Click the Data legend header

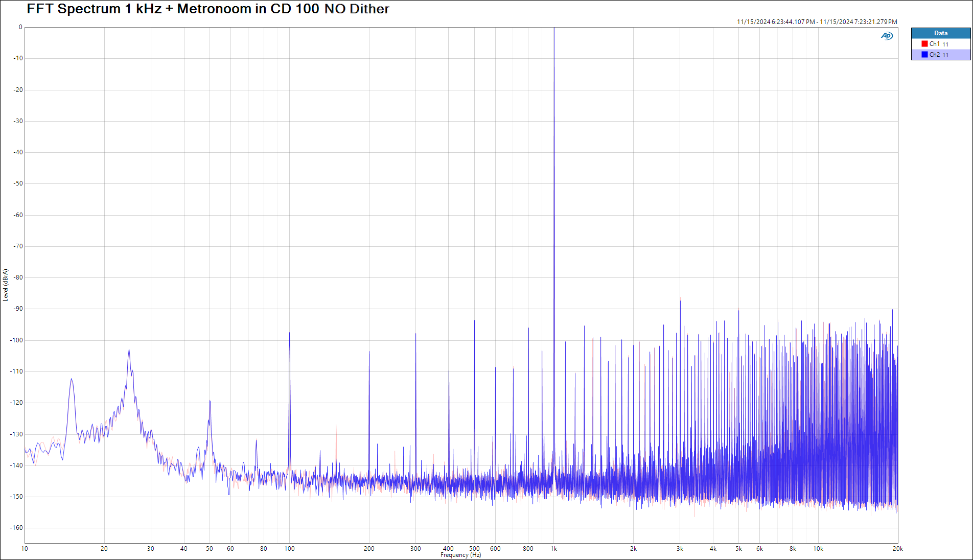point(940,33)
